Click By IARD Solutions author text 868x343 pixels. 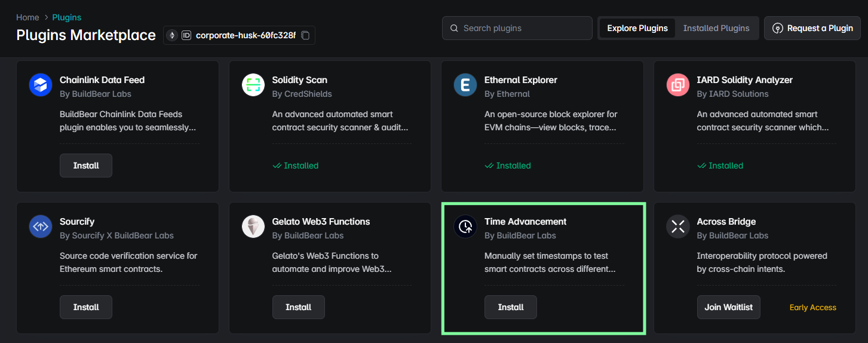pyautogui.click(x=732, y=94)
